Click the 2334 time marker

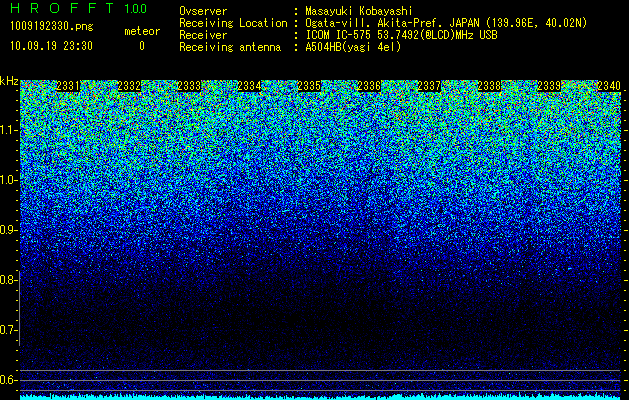tap(249, 86)
